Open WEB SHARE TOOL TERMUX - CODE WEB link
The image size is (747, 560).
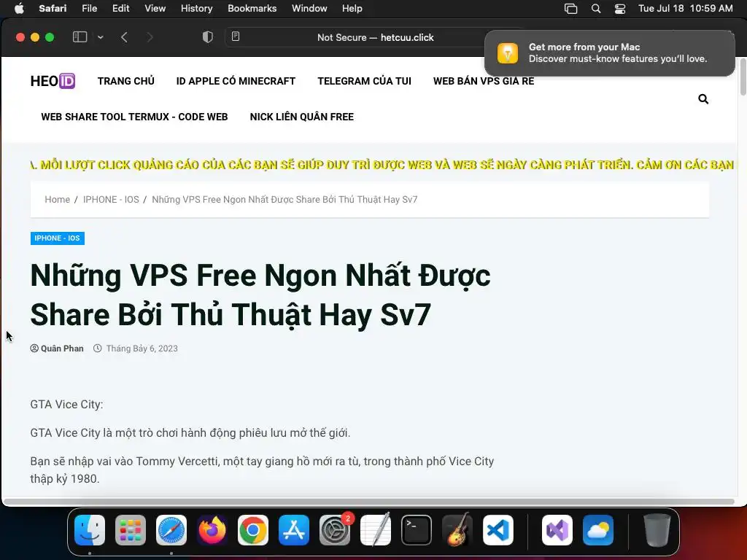(134, 117)
